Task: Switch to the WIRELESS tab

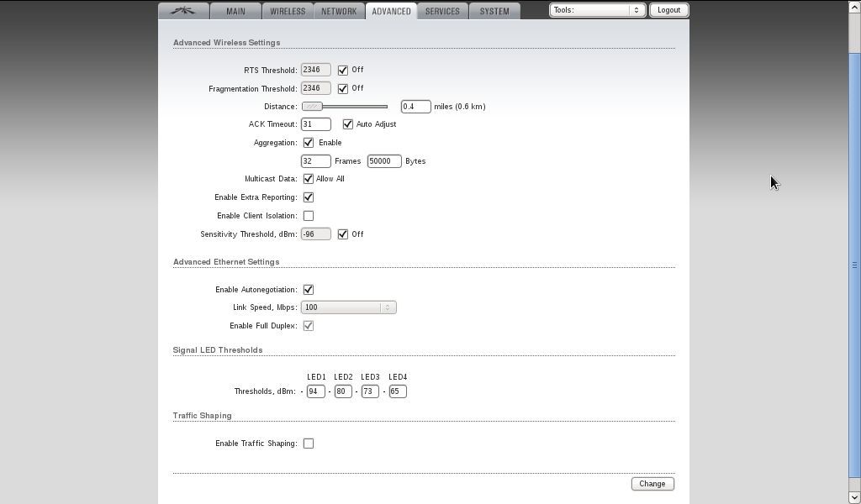Action: (x=288, y=11)
